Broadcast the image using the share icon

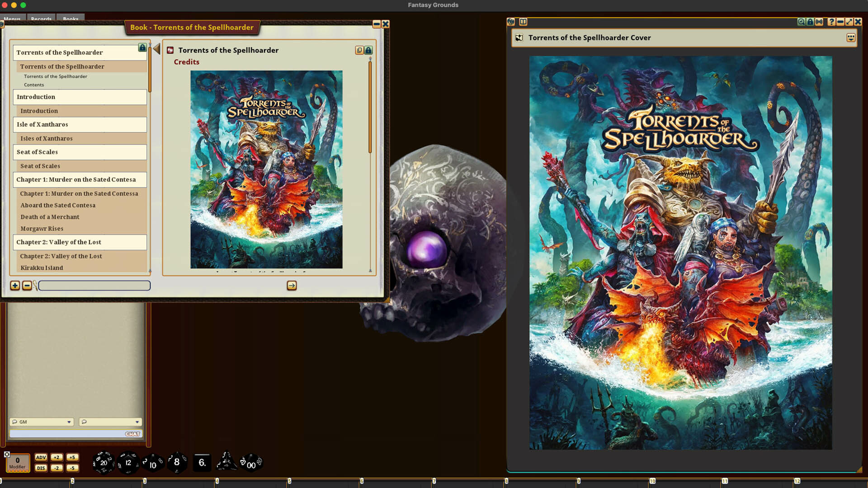coord(819,22)
